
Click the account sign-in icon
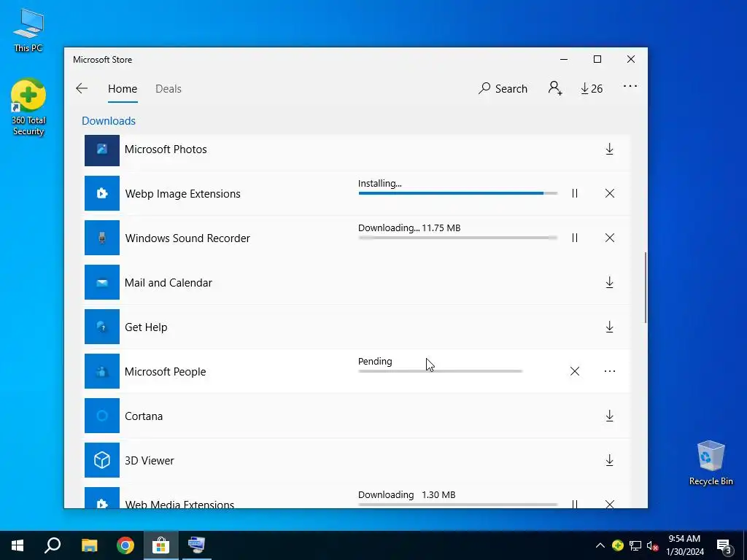click(555, 88)
